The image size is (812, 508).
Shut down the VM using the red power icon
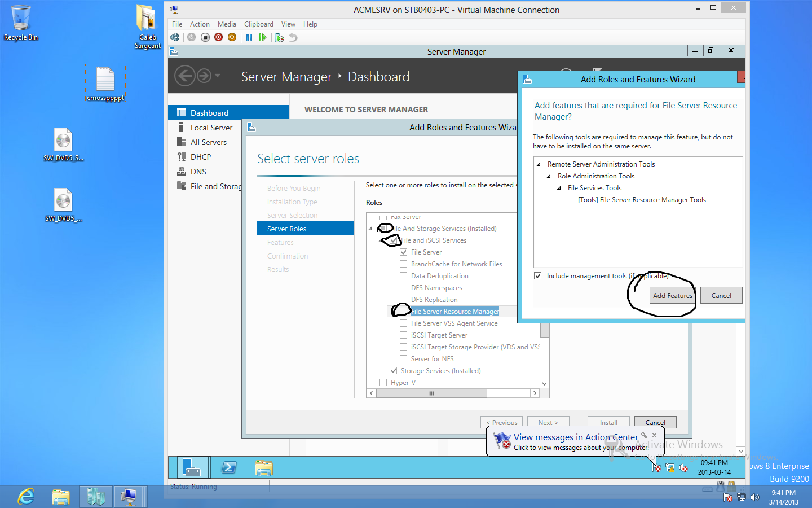(x=219, y=37)
